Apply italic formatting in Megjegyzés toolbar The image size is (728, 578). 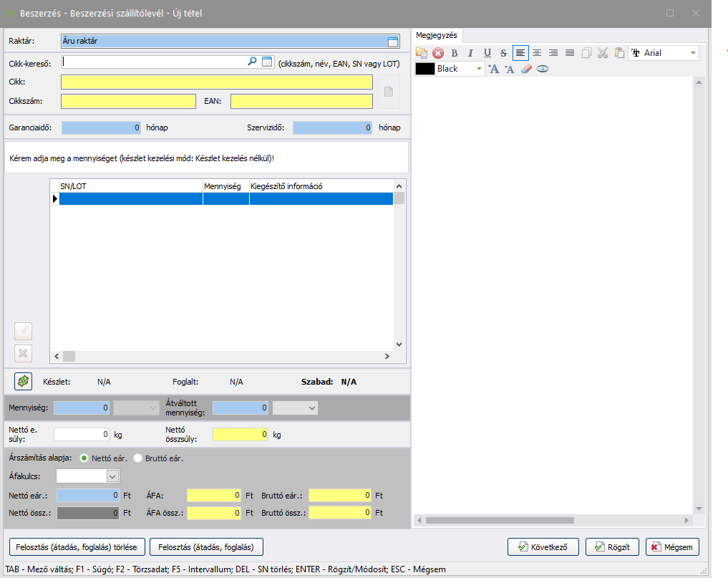[470, 53]
